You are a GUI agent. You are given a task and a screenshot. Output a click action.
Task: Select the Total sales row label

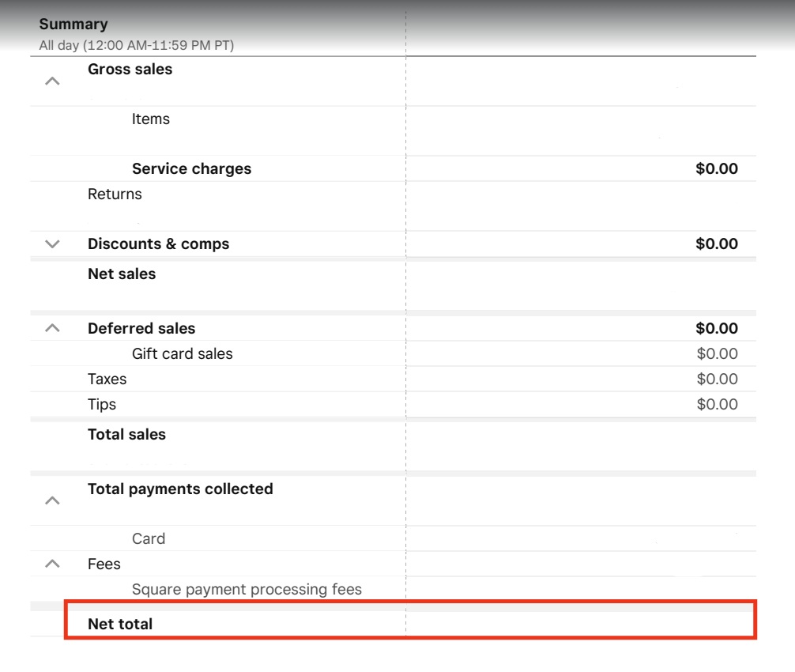[x=126, y=435]
